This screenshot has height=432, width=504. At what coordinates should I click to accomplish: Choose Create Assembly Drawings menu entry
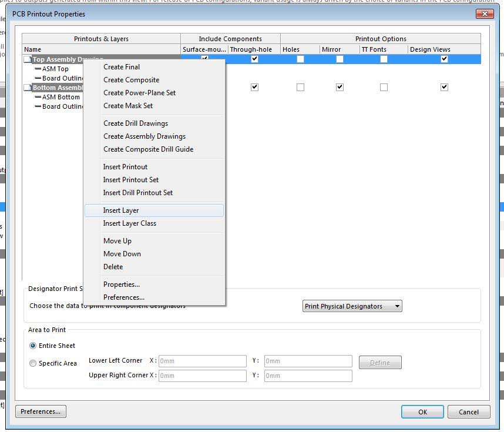pyautogui.click(x=145, y=136)
